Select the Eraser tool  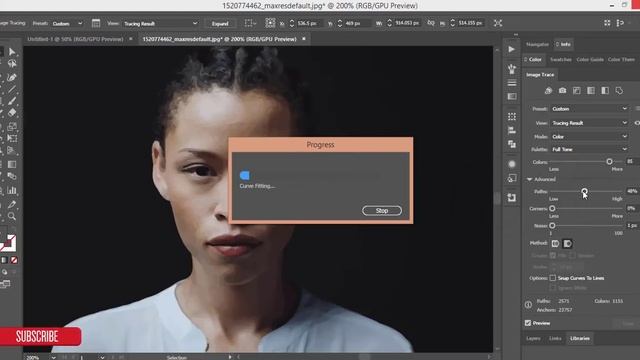(12, 112)
